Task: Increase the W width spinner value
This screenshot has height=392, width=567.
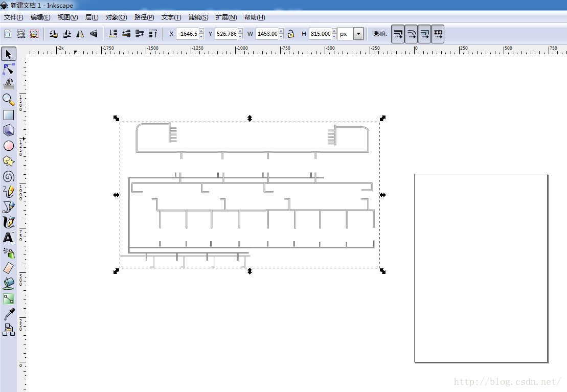Action: 281,31
